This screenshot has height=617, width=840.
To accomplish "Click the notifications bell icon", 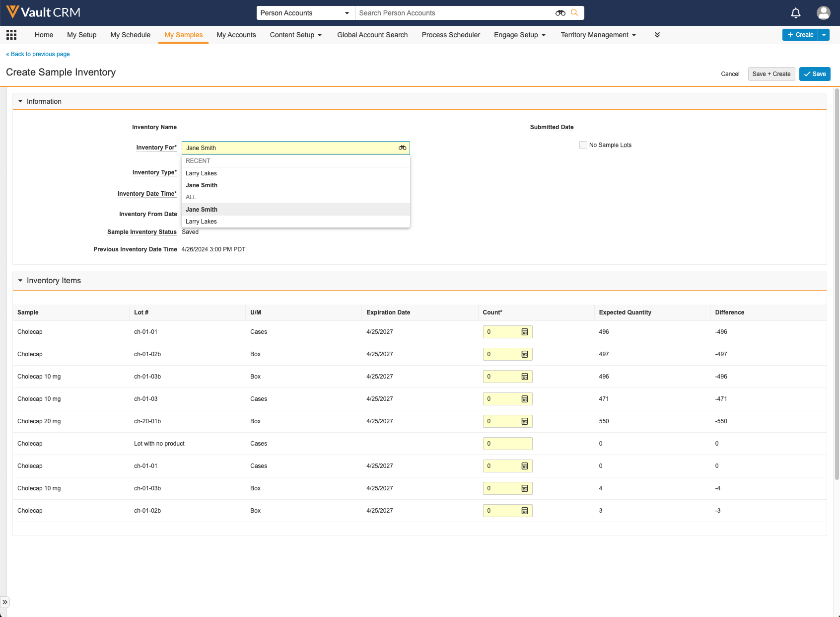I will pyautogui.click(x=795, y=13).
